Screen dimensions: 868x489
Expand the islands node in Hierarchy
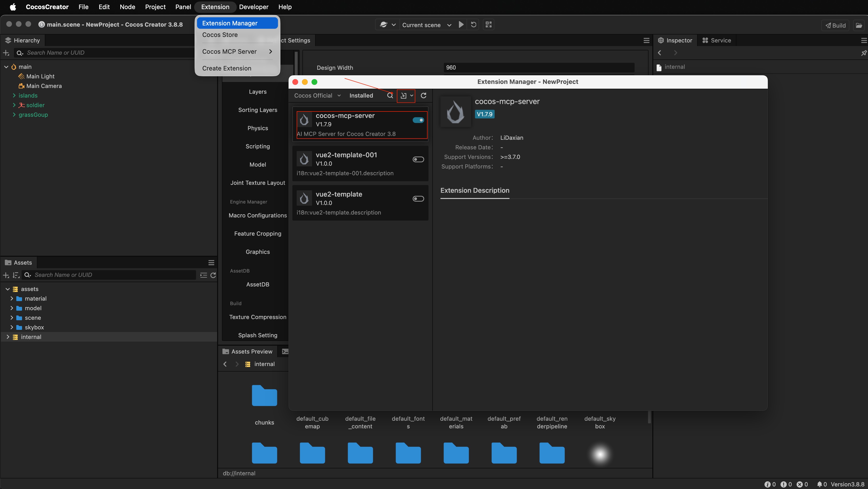pos(14,95)
